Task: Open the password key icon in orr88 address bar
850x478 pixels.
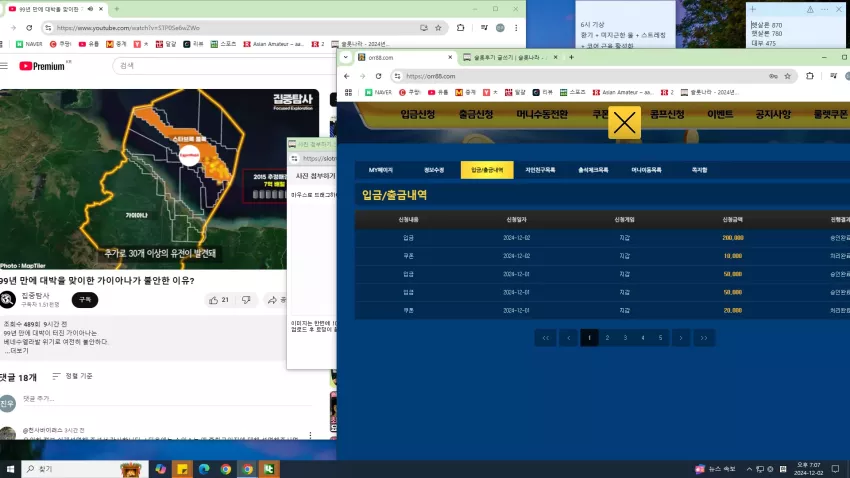Action: pyautogui.click(x=773, y=76)
